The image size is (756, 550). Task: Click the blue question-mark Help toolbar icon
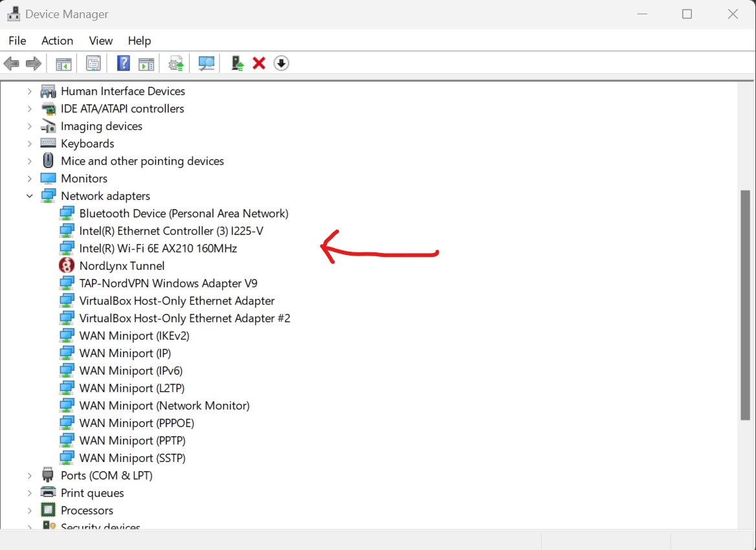point(124,63)
